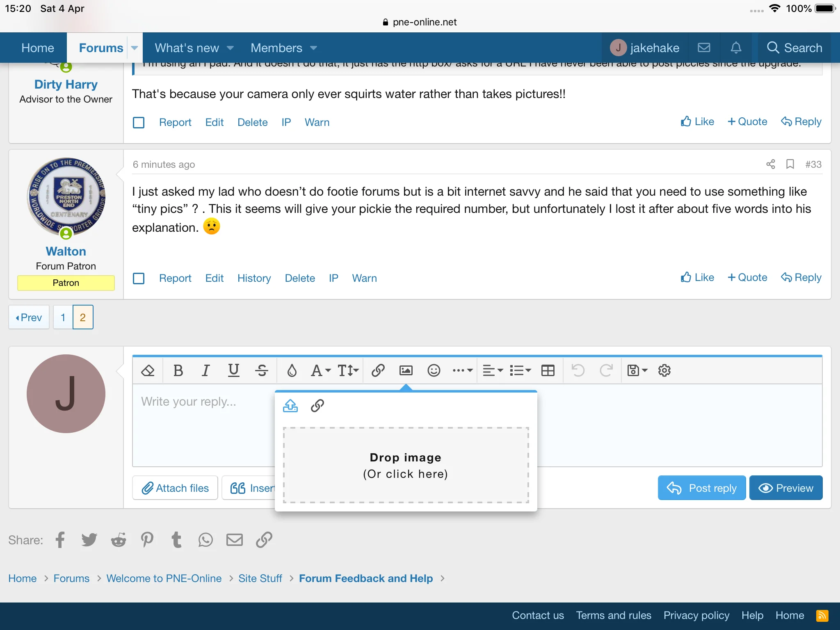Bookmark post #33
Viewport: 840px width, 630px height.
tap(790, 164)
